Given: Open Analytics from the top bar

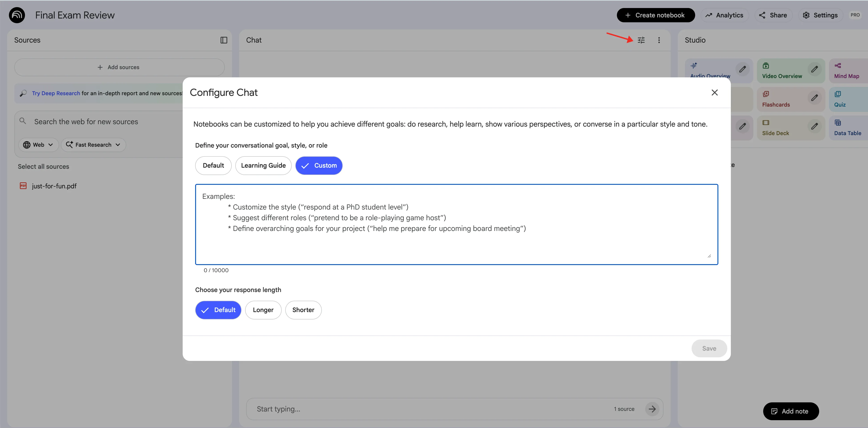Looking at the screenshot, I should pos(724,15).
